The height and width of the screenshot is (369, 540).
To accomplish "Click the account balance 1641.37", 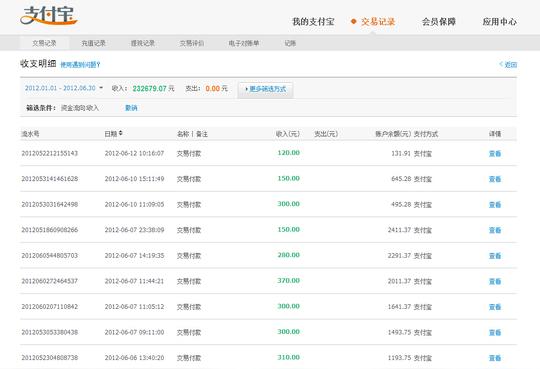I will (x=399, y=307).
